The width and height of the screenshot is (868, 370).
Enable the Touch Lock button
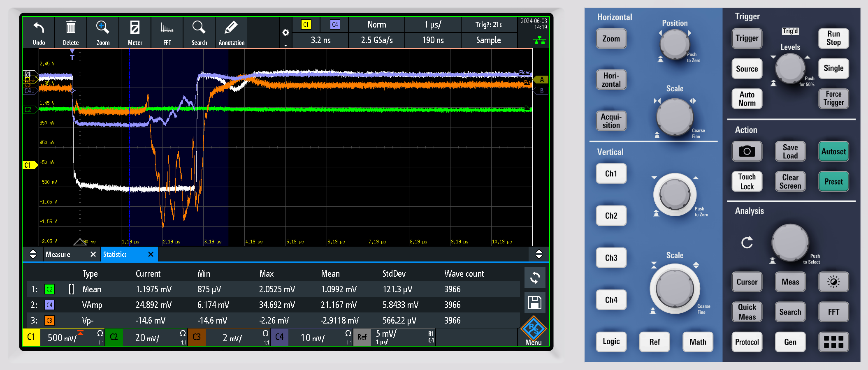747,182
